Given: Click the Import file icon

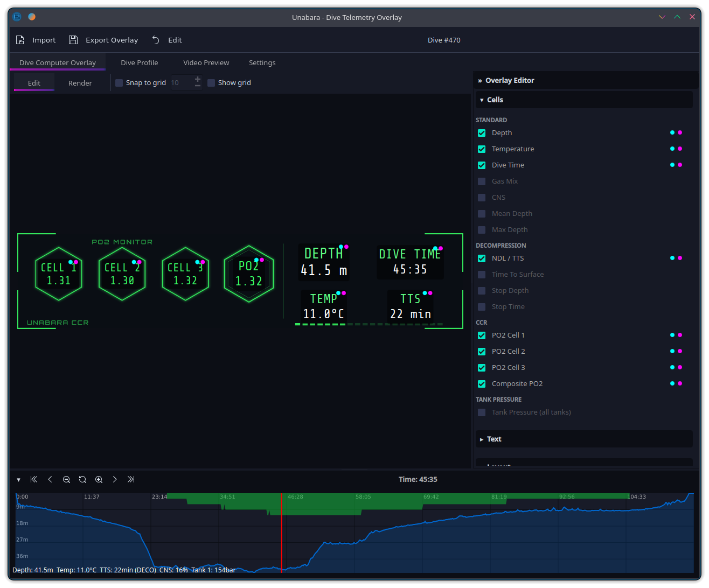Looking at the screenshot, I should coord(20,40).
